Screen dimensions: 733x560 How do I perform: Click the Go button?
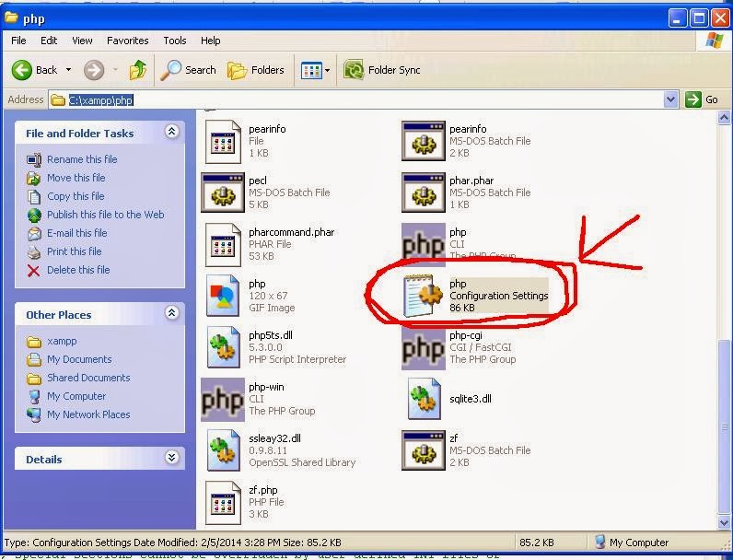(702, 99)
